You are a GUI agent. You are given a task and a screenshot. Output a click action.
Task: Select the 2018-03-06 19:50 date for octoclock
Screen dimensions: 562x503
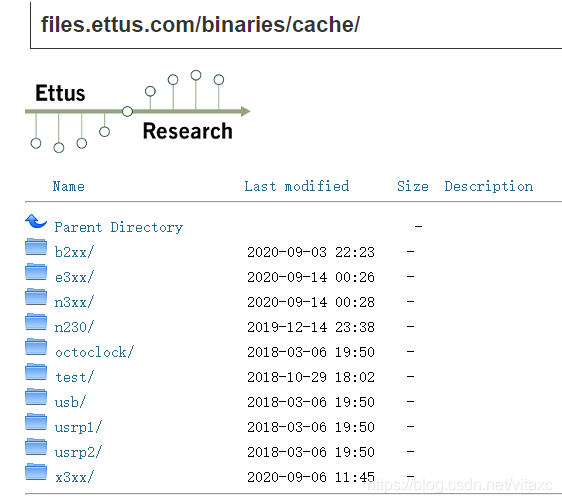tap(311, 352)
